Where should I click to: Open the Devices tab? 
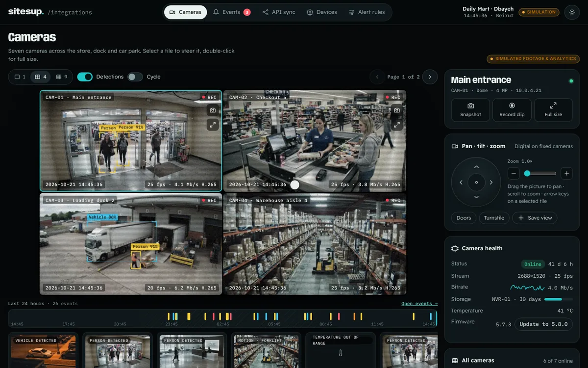pos(322,12)
